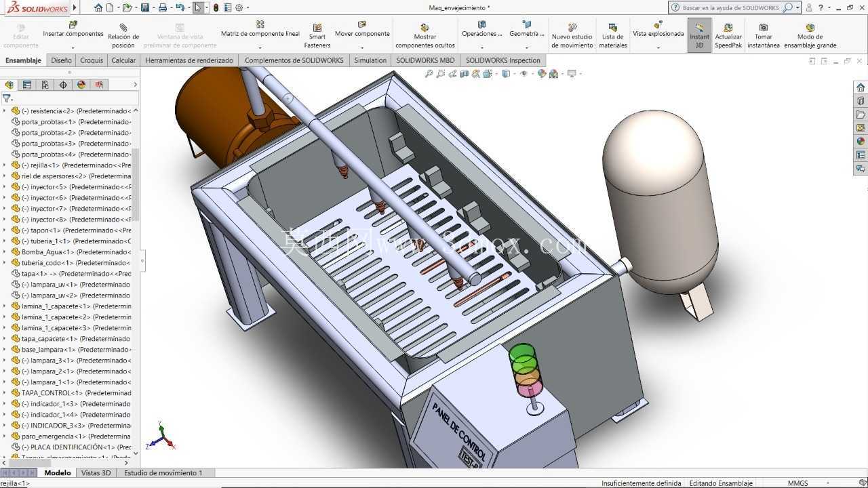Toggle Instant 3D mode
Screen dimensions: 868x488
(699, 35)
